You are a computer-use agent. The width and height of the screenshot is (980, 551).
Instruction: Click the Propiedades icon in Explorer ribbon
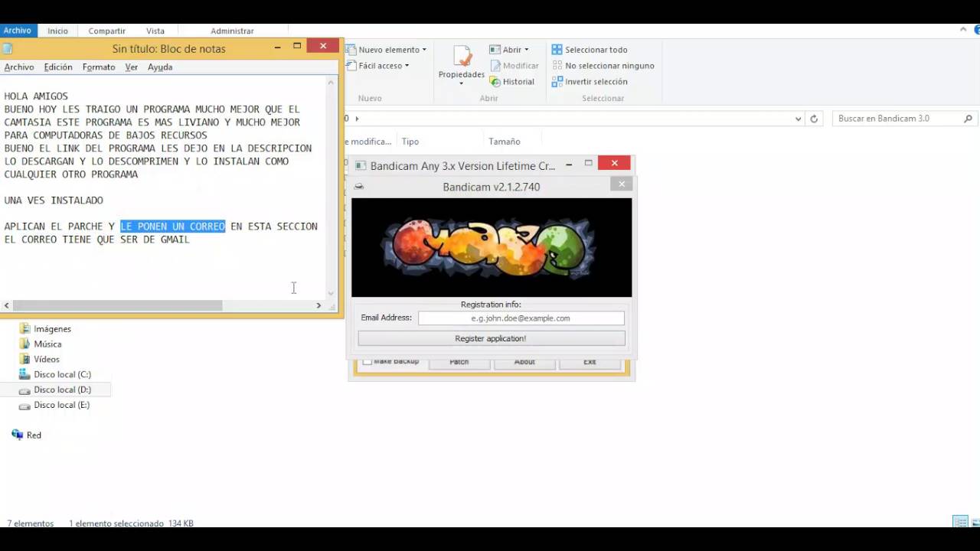tap(462, 57)
